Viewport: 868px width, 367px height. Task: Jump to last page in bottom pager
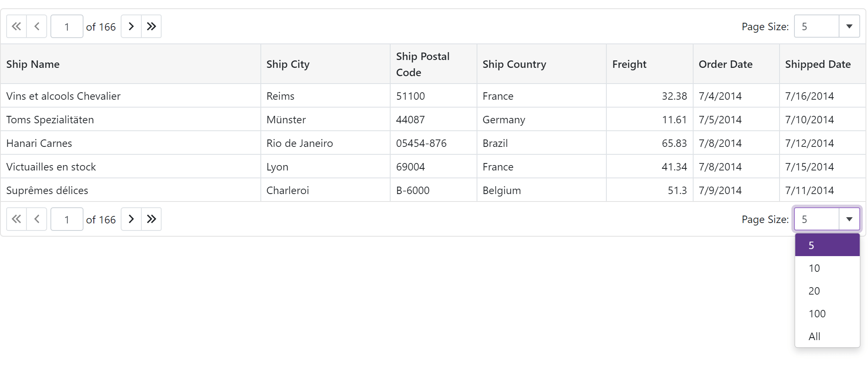[x=151, y=219]
